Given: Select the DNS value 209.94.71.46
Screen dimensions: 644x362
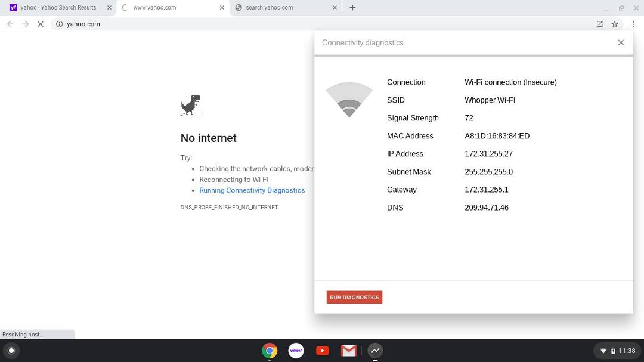Looking at the screenshot, I should point(487,208).
